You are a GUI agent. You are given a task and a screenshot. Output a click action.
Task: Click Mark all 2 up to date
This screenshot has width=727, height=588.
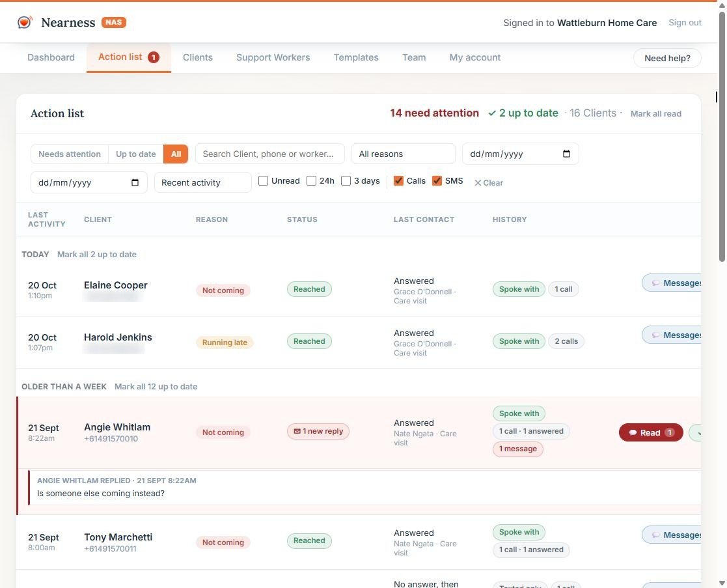(x=97, y=254)
